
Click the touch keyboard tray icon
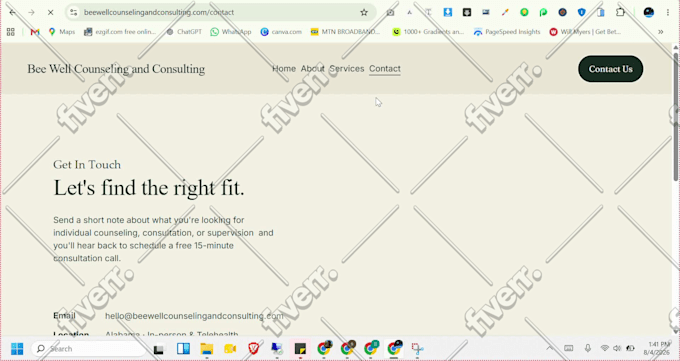click(569, 348)
